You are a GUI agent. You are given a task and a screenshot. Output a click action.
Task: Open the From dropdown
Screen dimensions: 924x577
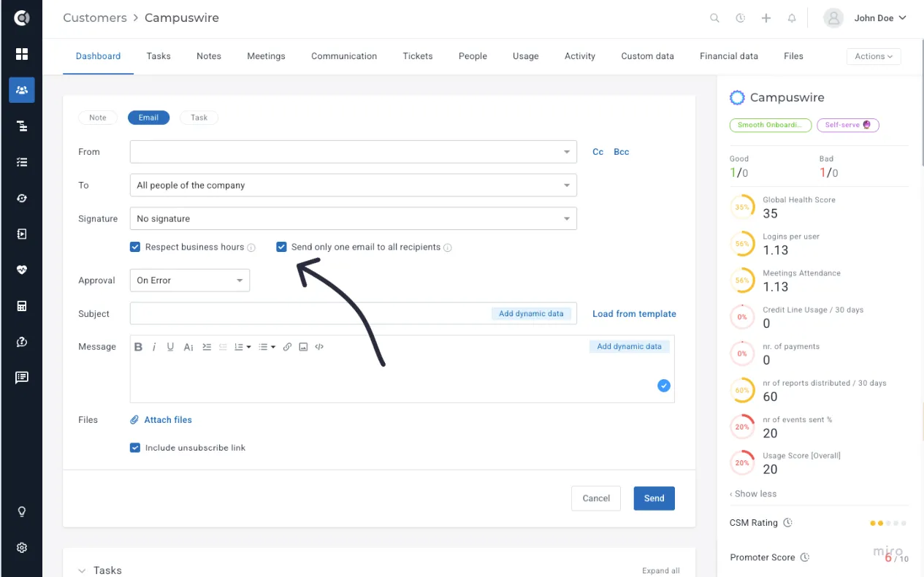pyautogui.click(x=354, y=152)
